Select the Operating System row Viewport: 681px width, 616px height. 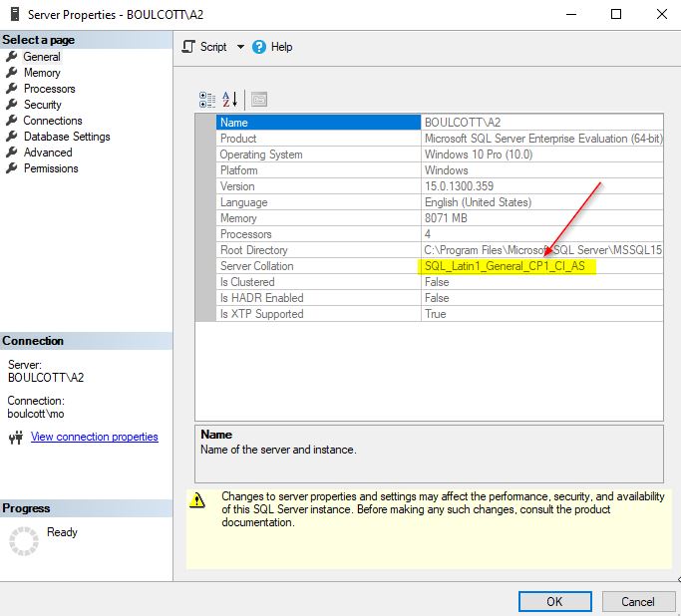[439, 154]
